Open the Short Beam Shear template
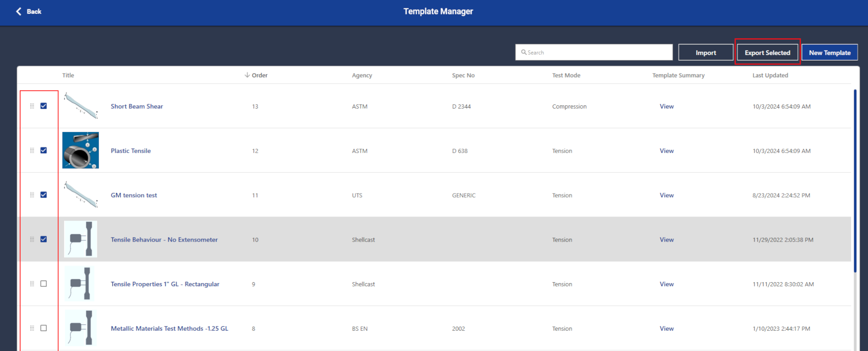The height and width of the screenshot is (351, 868). click(137, 106)
